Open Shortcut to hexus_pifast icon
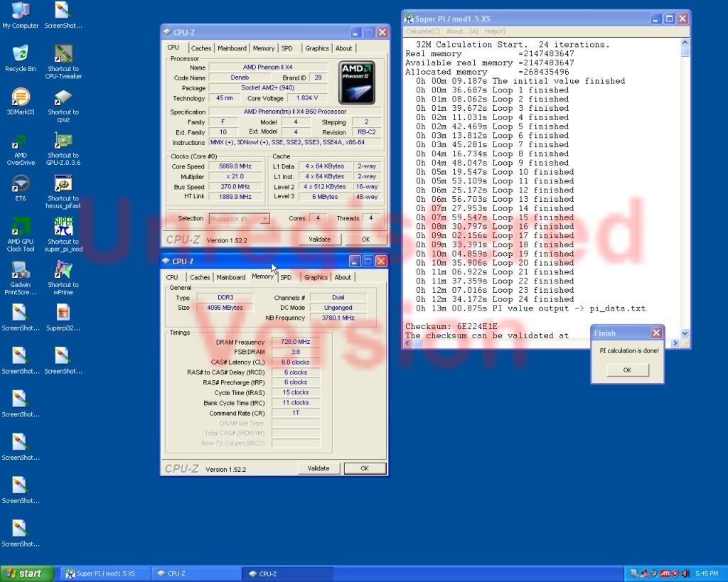Image resolution: width=728 pixels, height=582 pixels. [63, 192]
